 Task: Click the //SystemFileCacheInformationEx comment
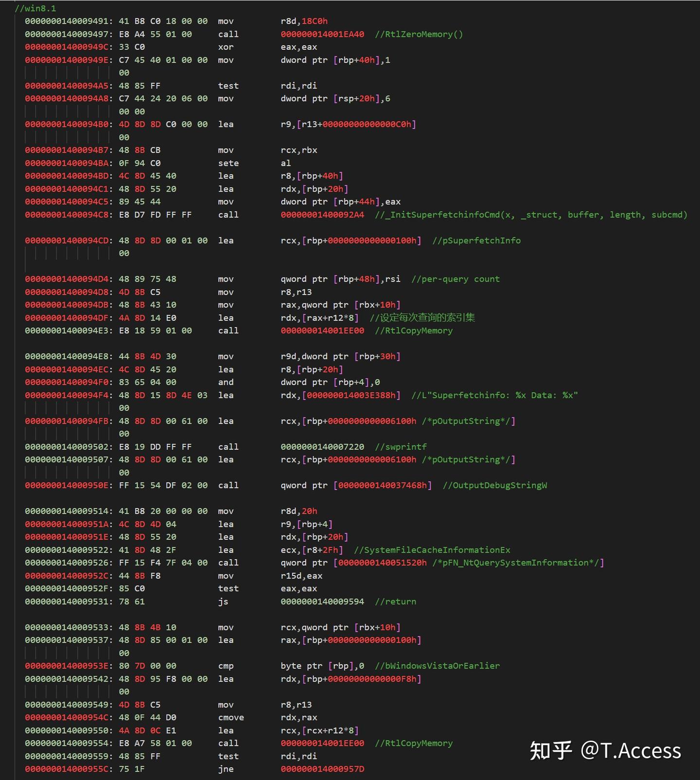click(x=432, y=550)
